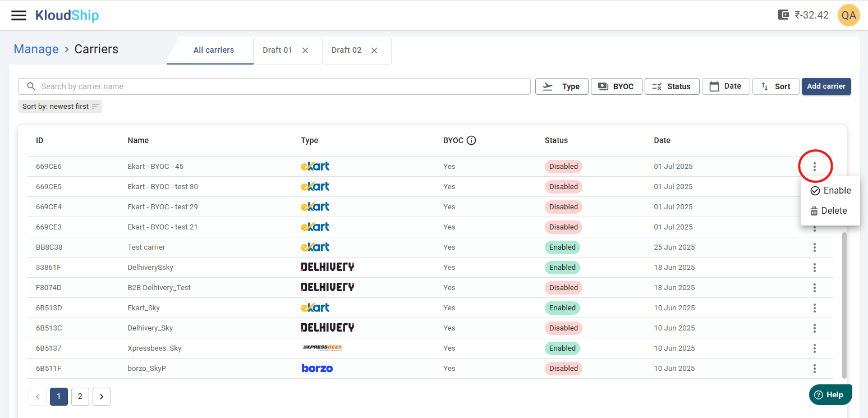Open the Status filter dropdown
This screenshot has height=418, width=868.
tap(672, 86)
